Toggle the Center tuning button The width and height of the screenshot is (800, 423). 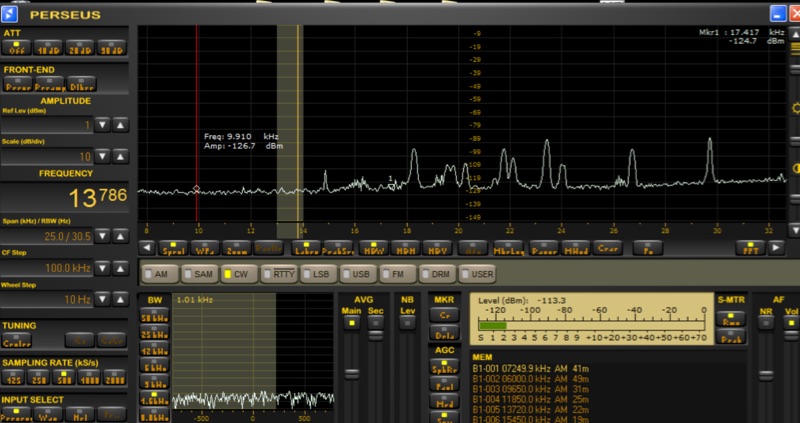tap(17, 341)
